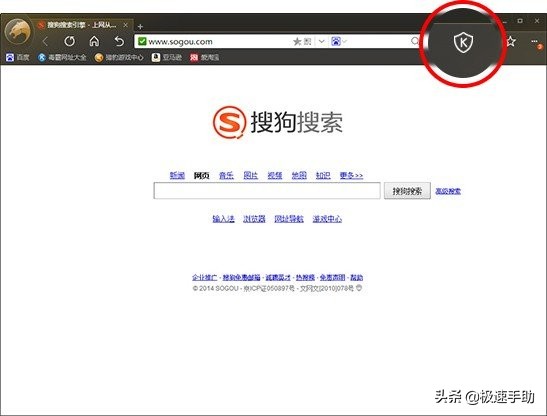The height and width of the screenshot is (416, 547).
Task: Minimize the browser window
Action: tap(504, 22)
